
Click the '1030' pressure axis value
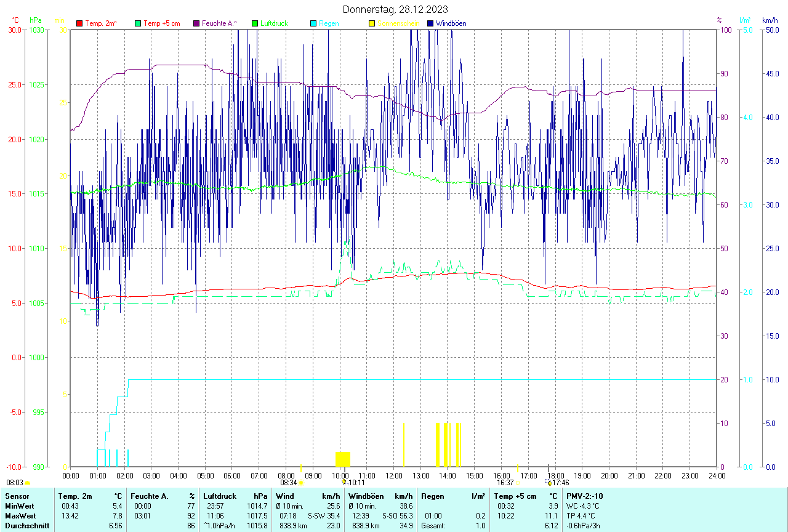tap(38, 30)
